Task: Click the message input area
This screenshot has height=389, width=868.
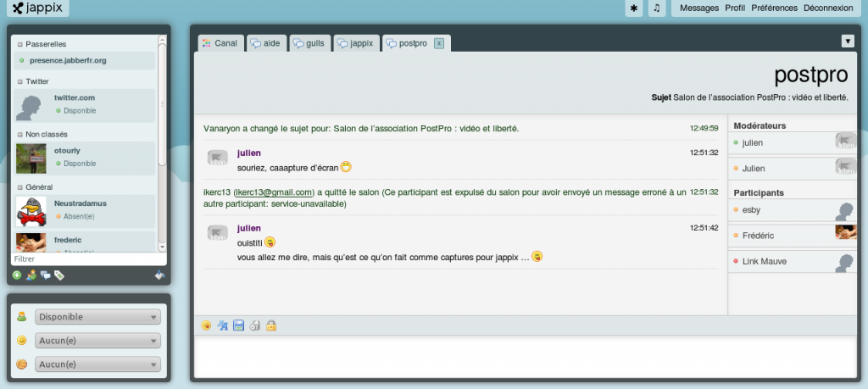Action: 525,356
